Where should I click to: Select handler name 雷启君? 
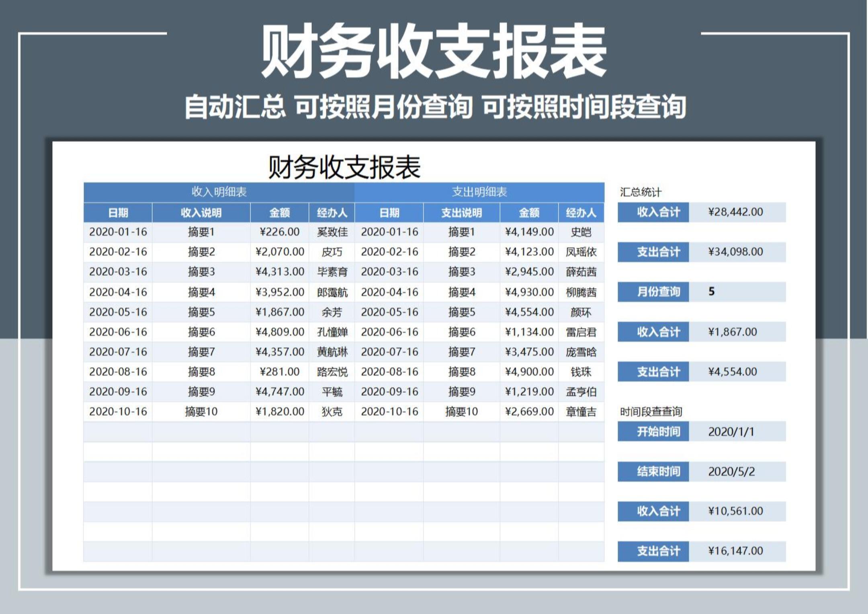(581, 332)
